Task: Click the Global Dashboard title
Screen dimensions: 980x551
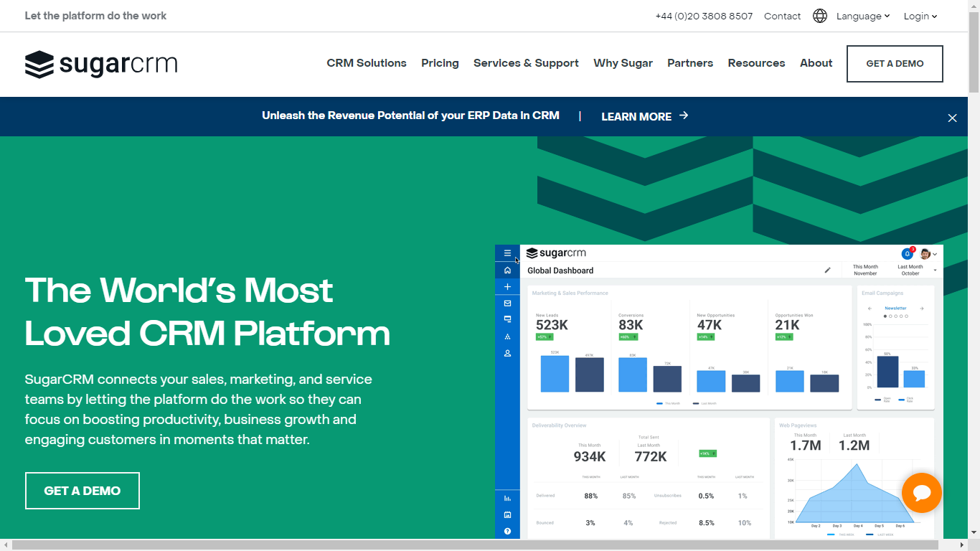Action: click(x=560, y=270)
